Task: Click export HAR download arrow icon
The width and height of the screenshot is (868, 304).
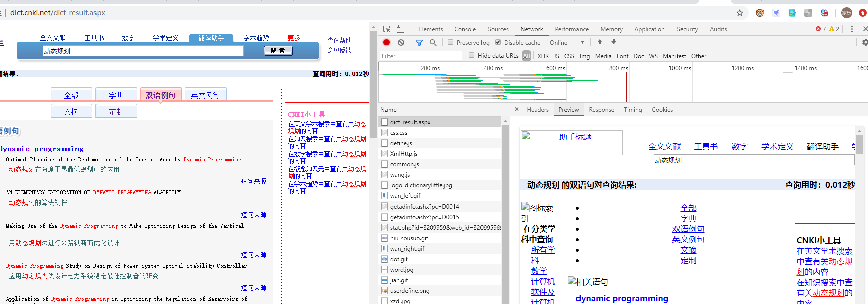Action: pyautogui.click(x=614, y=43)
